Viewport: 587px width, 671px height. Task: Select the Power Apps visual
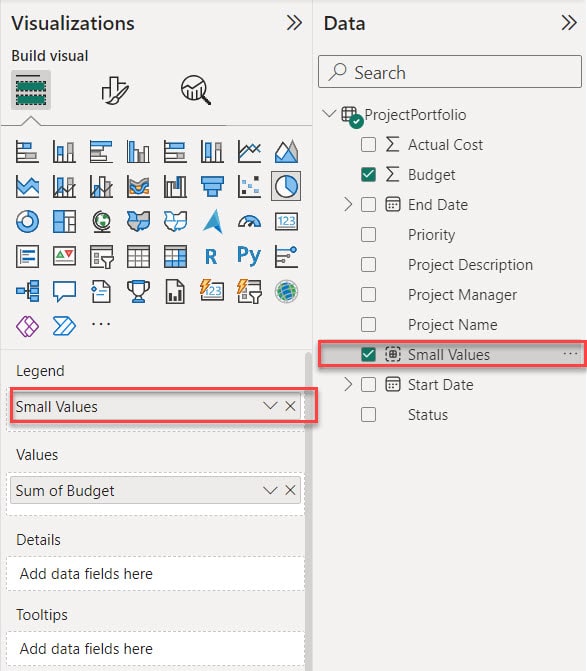click(x=27, y=326)
